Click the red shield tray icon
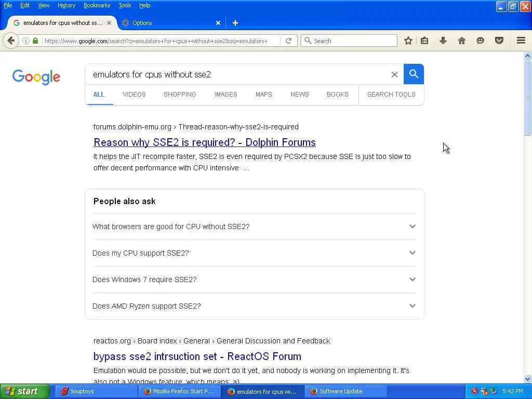The image size is (532, 399). (x=474, y=391)
